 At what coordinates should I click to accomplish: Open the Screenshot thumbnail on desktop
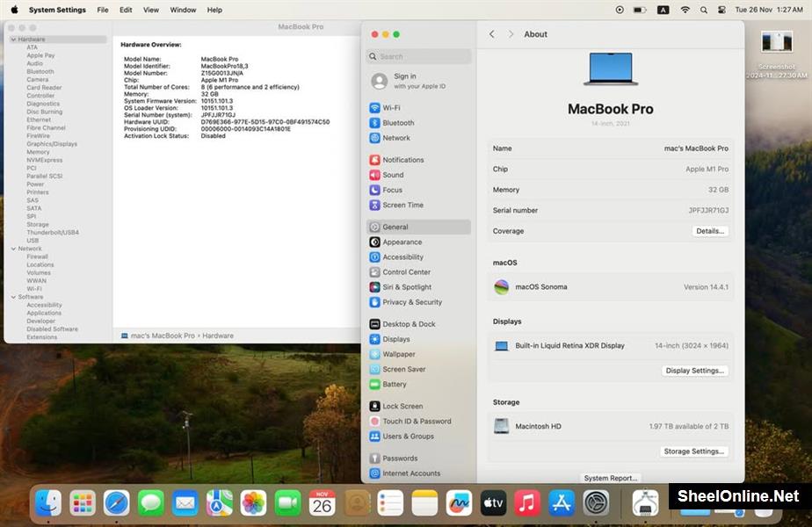pos(776,42)
